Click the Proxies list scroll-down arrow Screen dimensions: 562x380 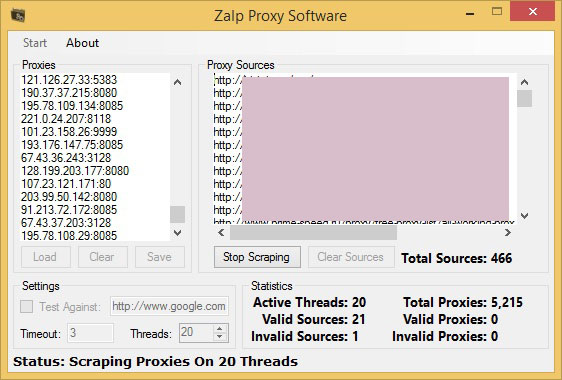[177, 233]
